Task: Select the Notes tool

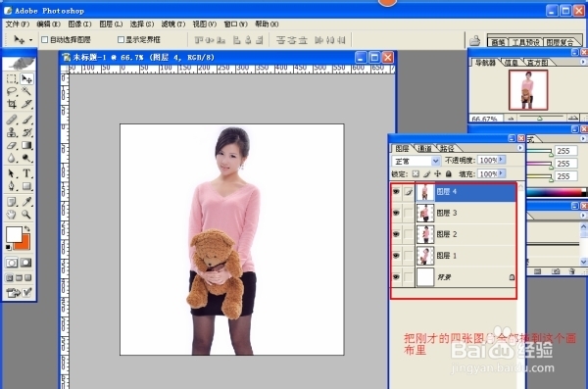Action: click(x=12, y=202)
